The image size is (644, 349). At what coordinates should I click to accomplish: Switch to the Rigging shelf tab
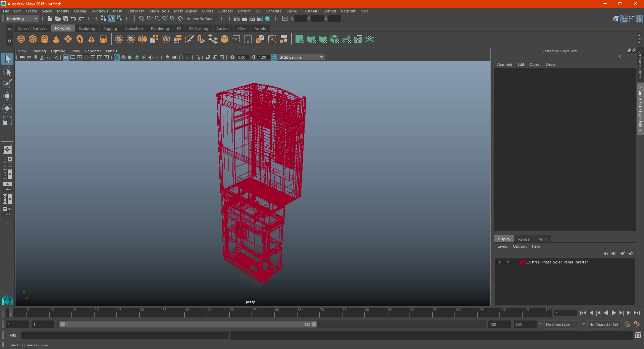[x=110, y=29]
